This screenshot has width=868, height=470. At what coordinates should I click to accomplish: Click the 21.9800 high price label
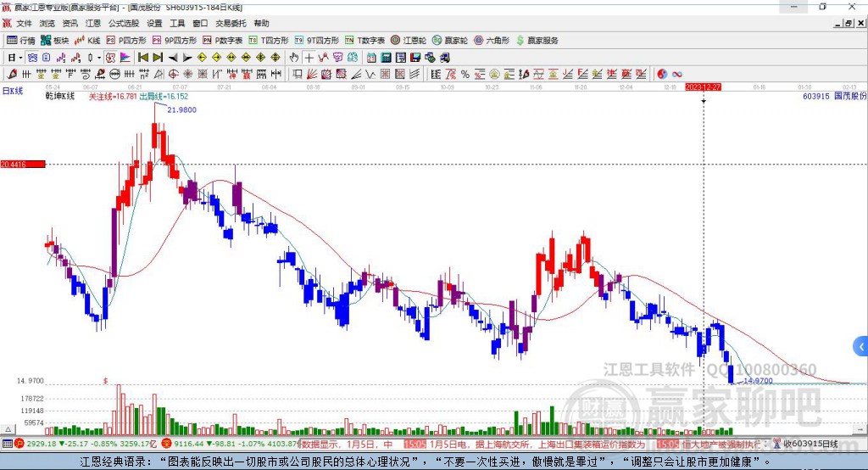point(181,109)
